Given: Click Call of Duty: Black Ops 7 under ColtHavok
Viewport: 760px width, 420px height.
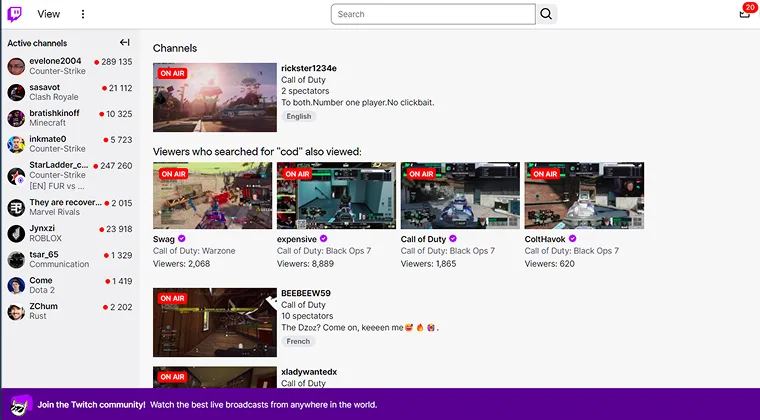Looking at the screenshot, I should tap(571, 251).
